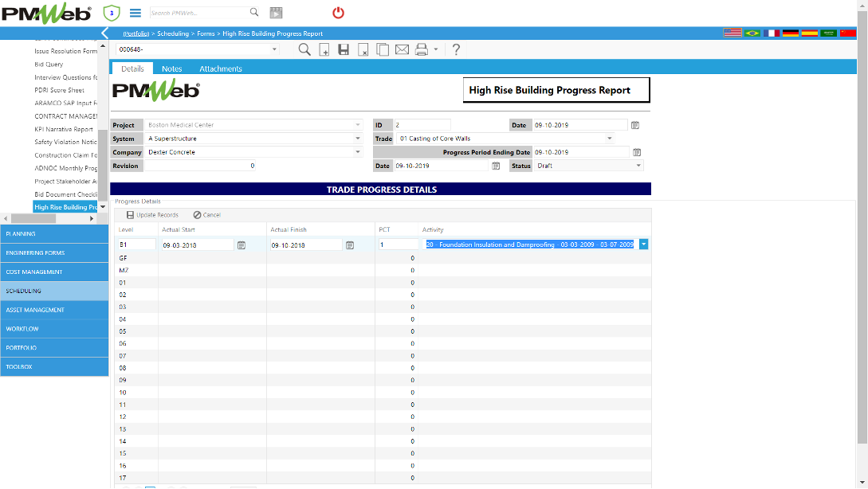868x489 pixels.
Task: Open the Engineering Forms module
Action: pos(54,252)
